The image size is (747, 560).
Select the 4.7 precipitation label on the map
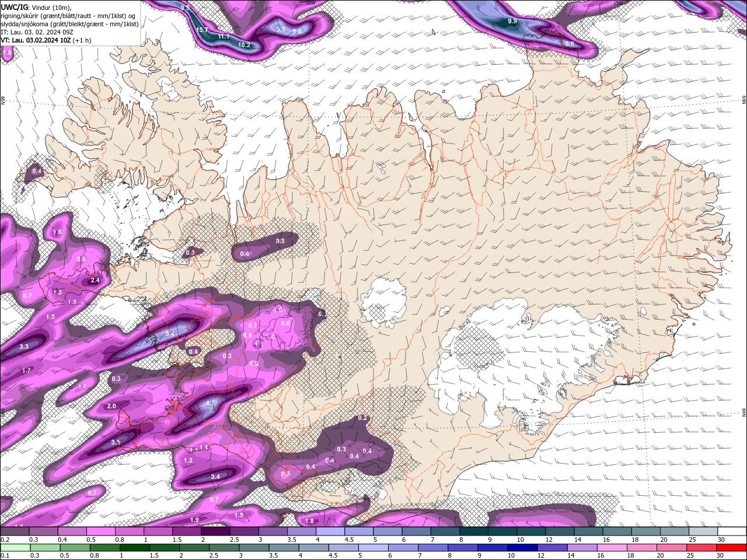[211, 403]
